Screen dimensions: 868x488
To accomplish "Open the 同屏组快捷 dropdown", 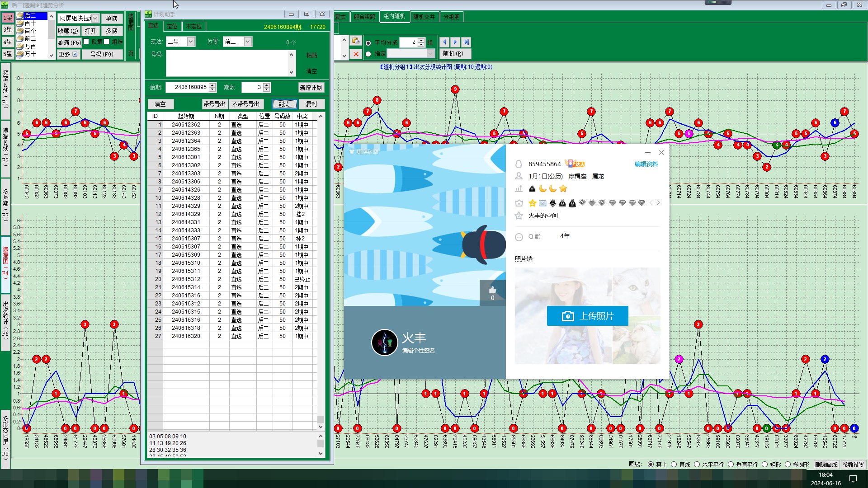I will click(x=95, y=19).
